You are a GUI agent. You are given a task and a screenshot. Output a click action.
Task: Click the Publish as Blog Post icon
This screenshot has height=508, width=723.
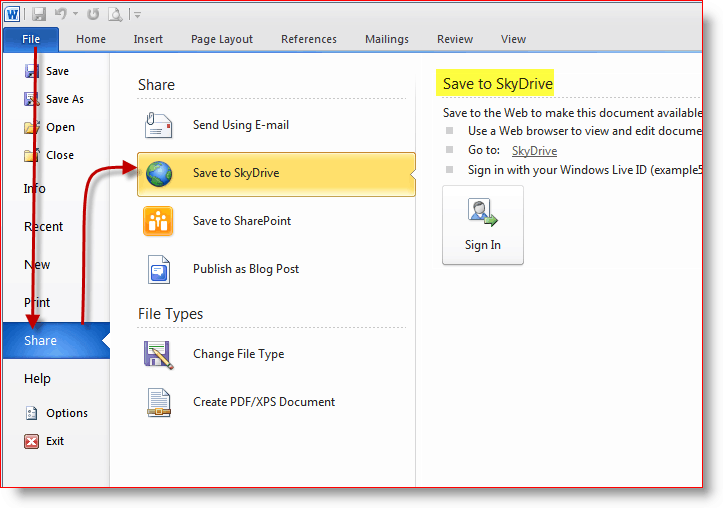[x=159, y=269]
